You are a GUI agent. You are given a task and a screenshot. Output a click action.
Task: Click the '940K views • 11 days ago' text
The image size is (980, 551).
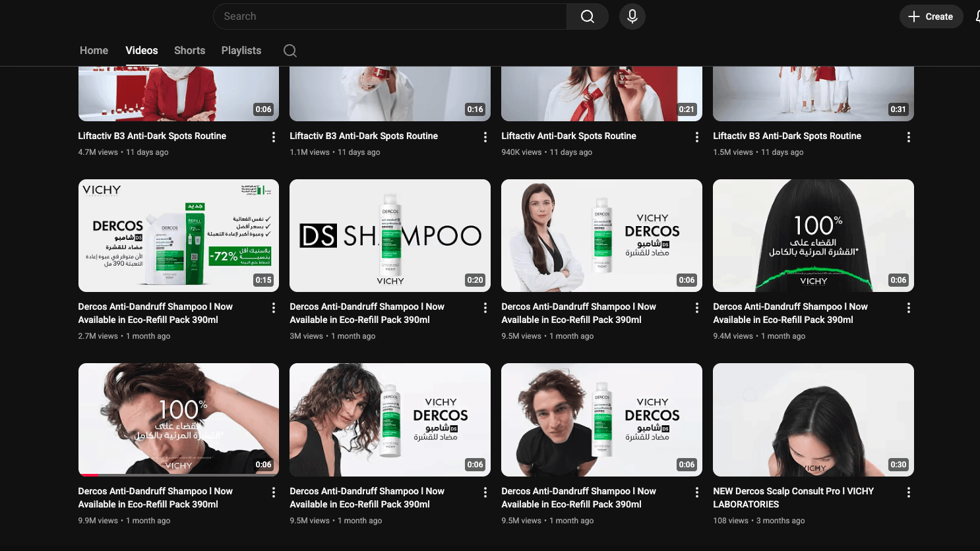[x=547, y=152]
